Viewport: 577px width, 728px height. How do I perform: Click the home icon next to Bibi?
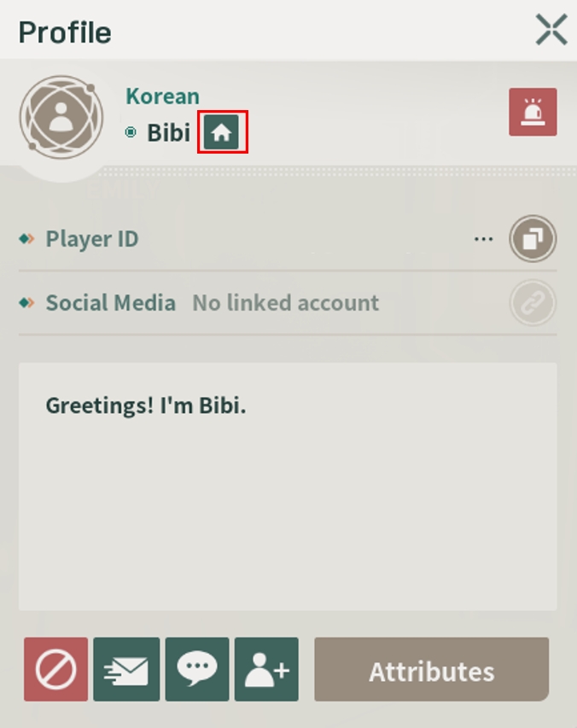(x=222, y=132)
